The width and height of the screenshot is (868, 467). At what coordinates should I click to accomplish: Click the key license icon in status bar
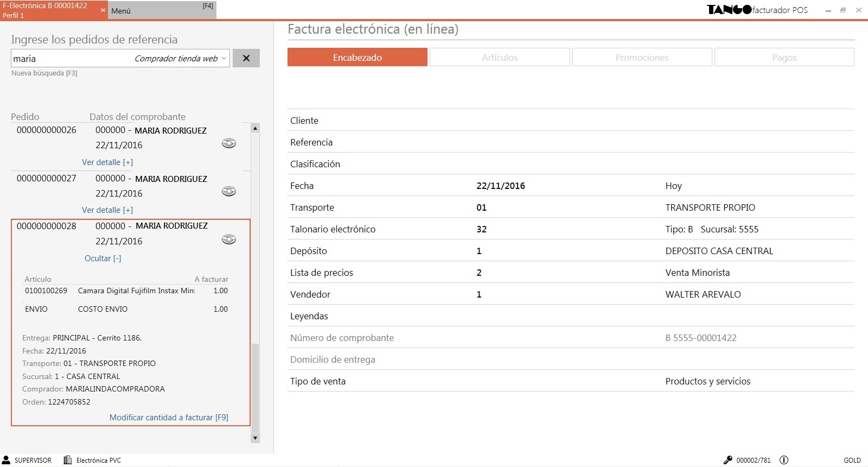727,460
